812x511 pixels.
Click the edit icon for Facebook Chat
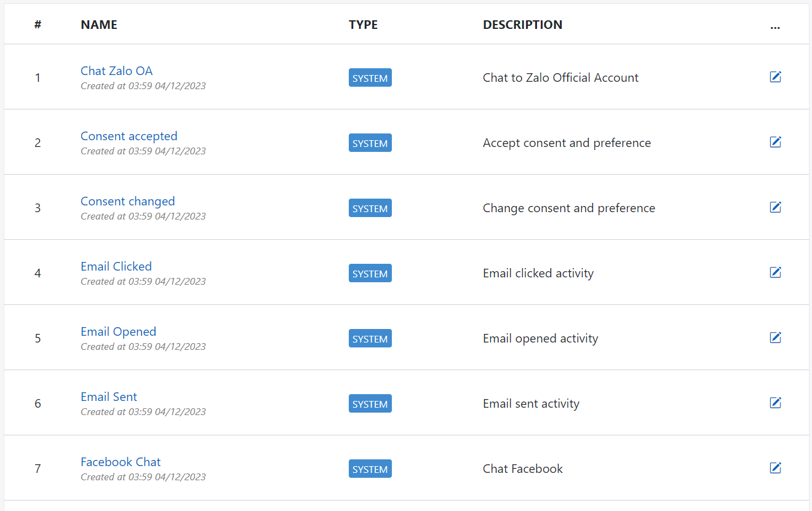775,467
